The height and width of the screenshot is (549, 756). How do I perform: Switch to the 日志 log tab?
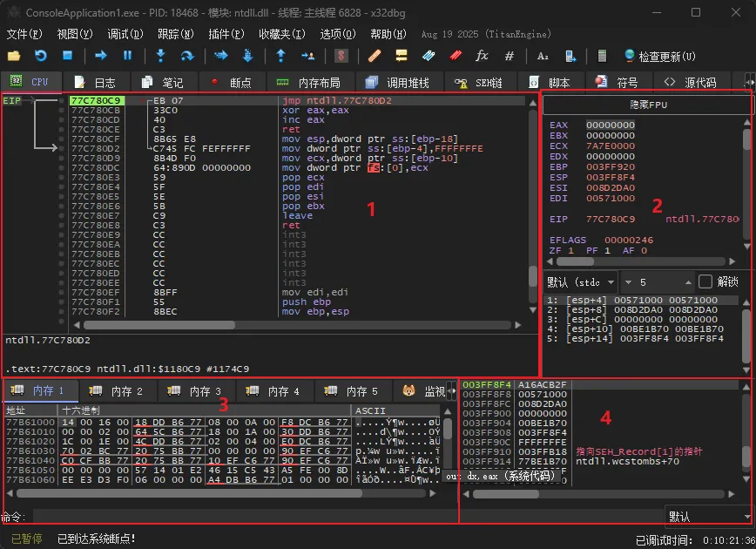click(96, 83)
